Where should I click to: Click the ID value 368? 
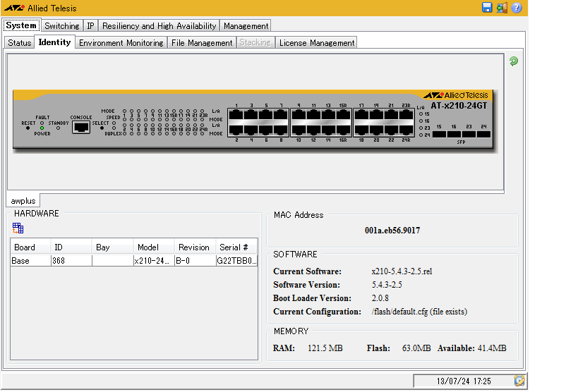point(71,260)
